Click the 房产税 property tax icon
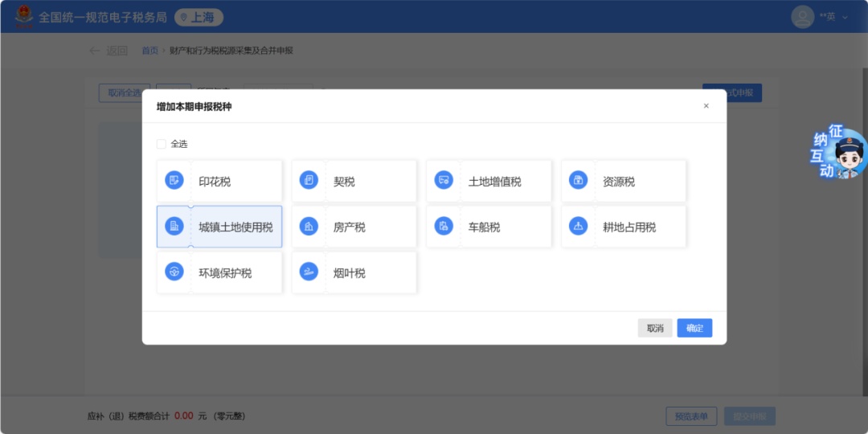This screenshot has height=434, width=868. coord(309,227)
